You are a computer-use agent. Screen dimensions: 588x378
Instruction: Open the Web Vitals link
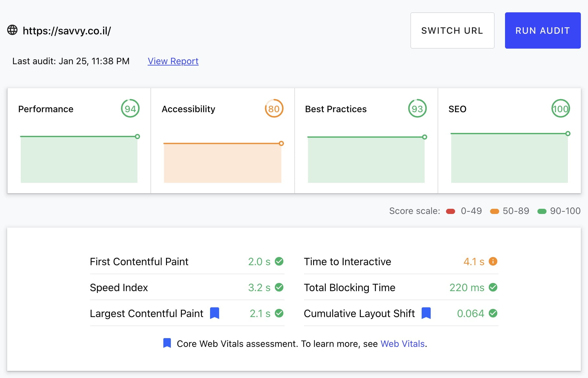[402, 344]
